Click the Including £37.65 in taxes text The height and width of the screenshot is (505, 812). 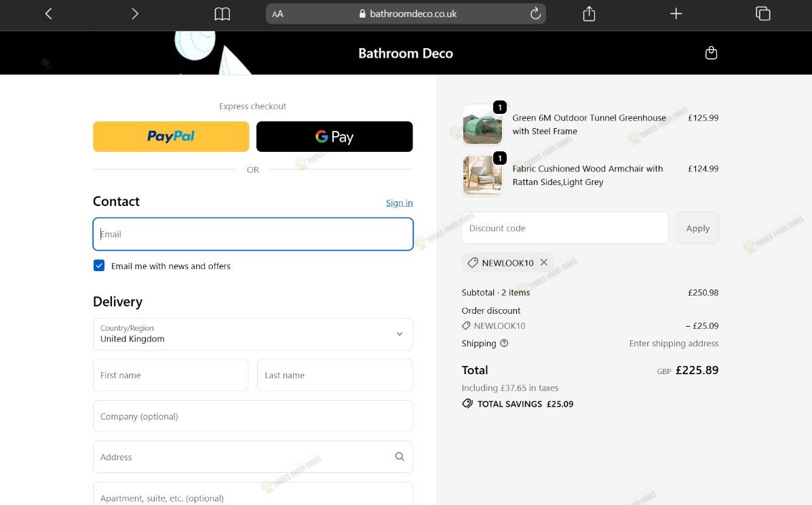click(x=510, y=388)
